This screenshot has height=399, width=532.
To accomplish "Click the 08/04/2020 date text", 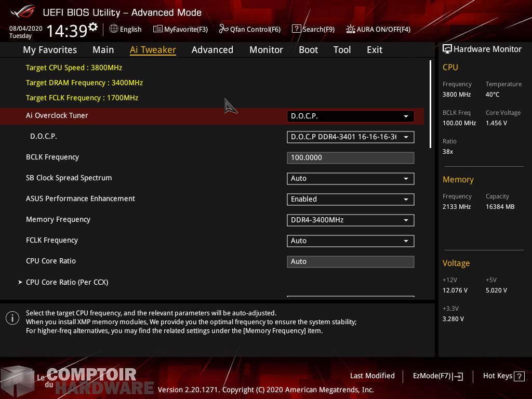I will [x=26, y=29].
